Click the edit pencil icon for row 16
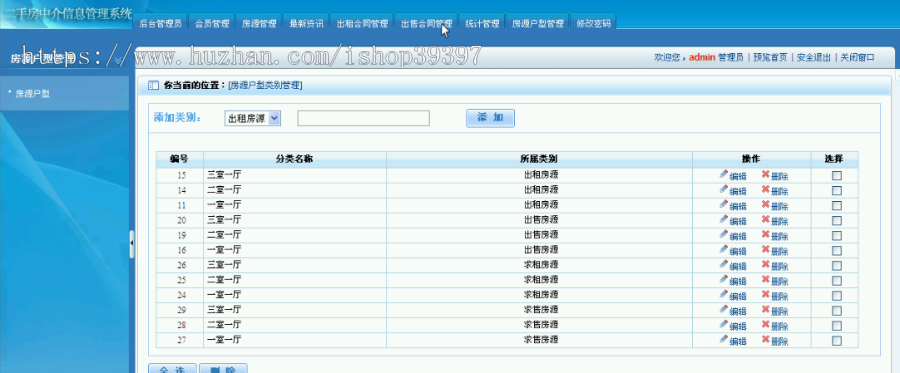 724,248
